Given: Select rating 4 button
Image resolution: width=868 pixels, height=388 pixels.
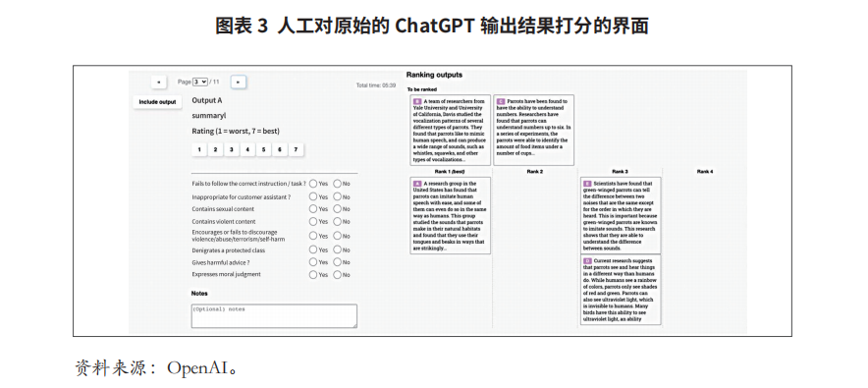Looking at the screenshot, I should (x=247, y=149).
